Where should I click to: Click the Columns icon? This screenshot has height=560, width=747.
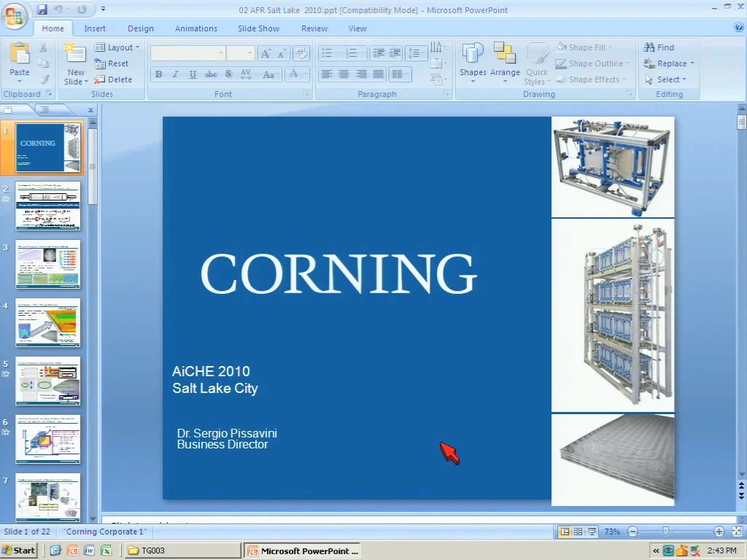point(398,74)
